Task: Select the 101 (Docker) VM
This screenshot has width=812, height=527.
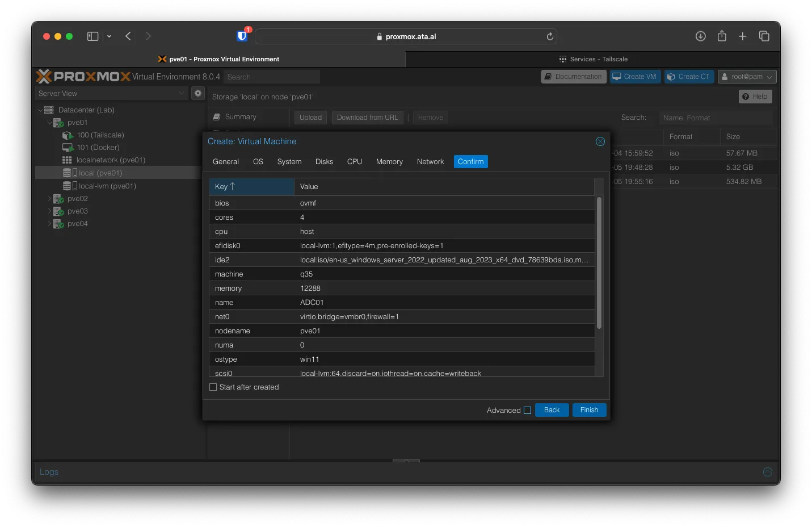Action: (98, 148)
